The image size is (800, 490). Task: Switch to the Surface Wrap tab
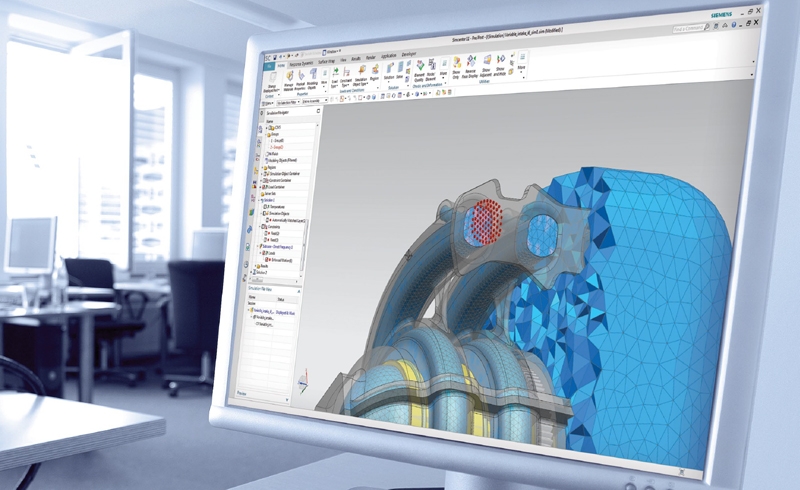326,62
